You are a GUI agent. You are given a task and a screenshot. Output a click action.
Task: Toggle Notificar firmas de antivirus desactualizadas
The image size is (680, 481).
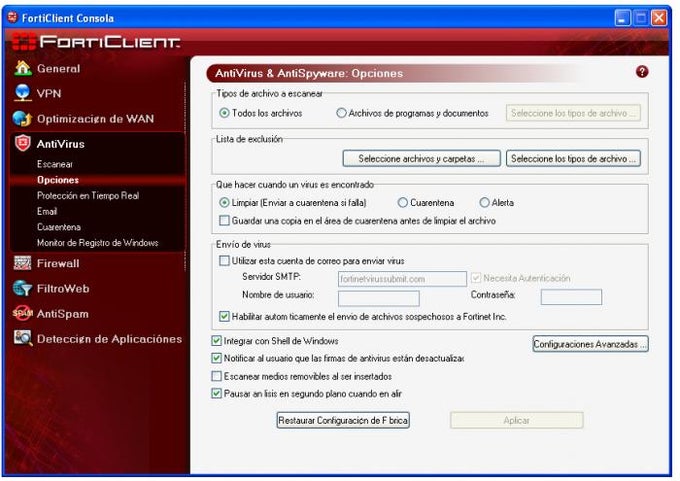pos(216,358)
